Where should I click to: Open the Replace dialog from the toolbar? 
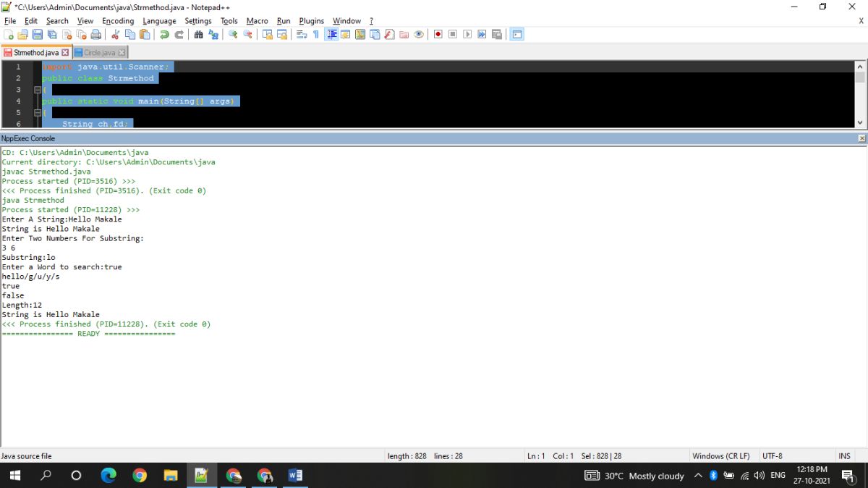click(x=213, y=34)
